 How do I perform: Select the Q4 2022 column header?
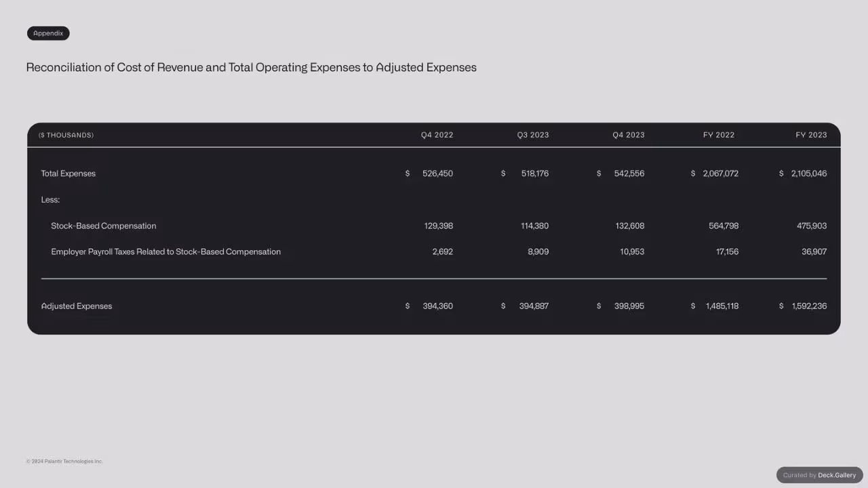point(437,135)
